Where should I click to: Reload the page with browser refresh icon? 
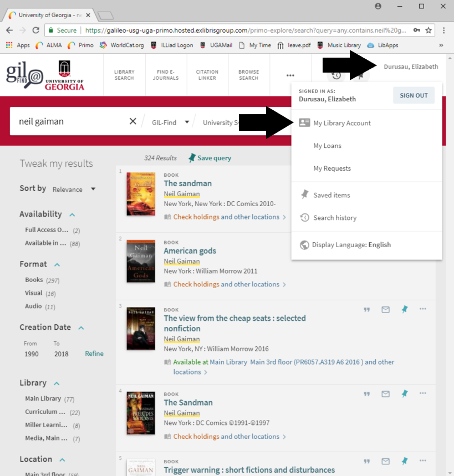(36, 30)
